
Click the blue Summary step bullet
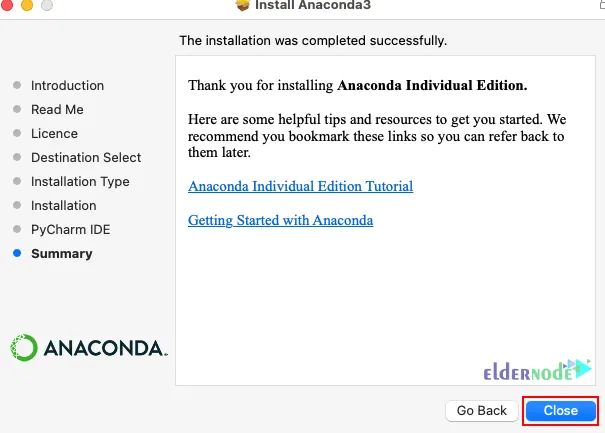pos(17,253)
